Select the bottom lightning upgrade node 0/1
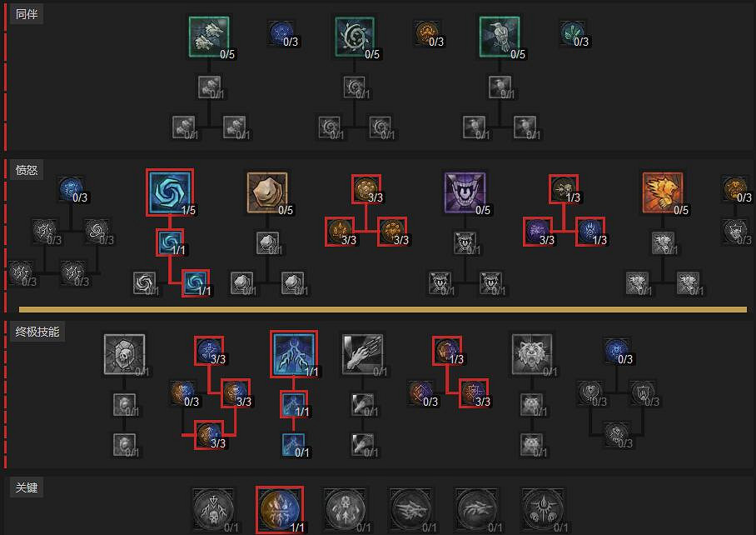The width and height of the screenshot is (756, 535). (x=293, y=445)
